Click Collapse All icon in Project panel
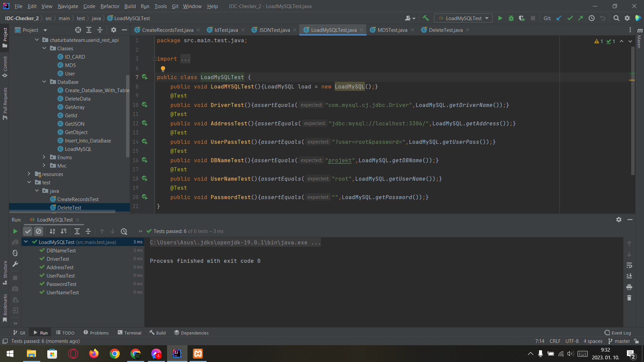 [x=100, y=30]
